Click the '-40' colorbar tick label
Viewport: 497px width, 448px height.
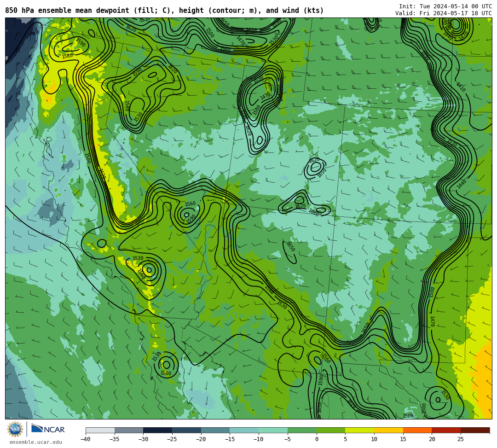pyautogui.click(x=86, y=439)
